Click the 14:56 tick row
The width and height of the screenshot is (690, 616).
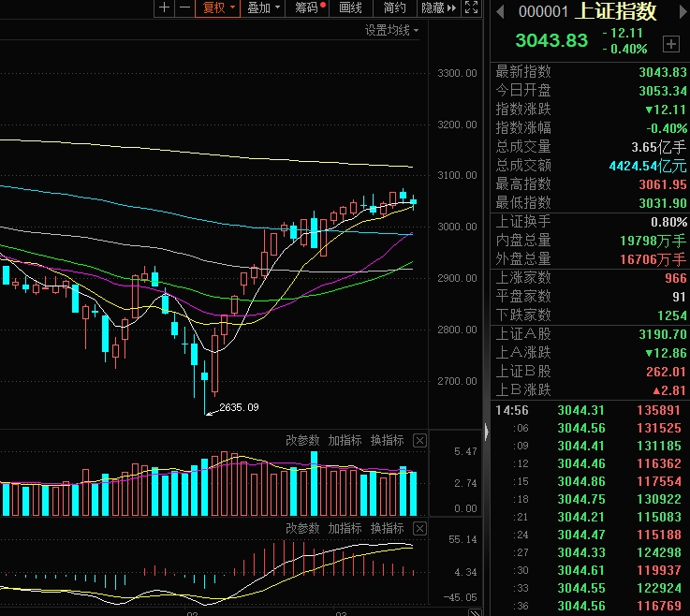coord(590,411)
